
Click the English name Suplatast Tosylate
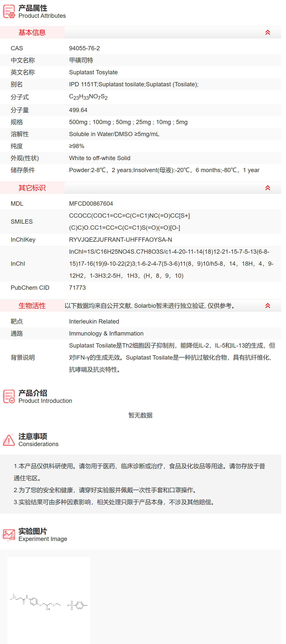coord(93,72)
